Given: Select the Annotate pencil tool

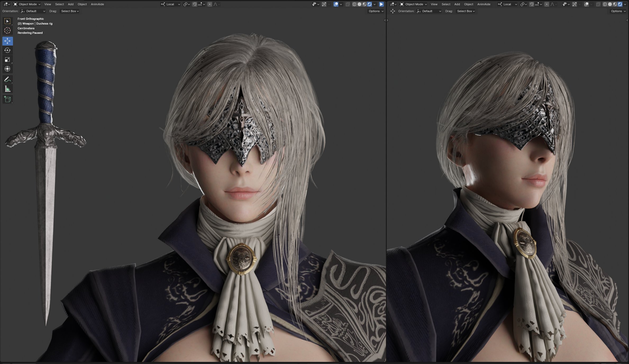Looking at the screenshot, I should point(7,79).
